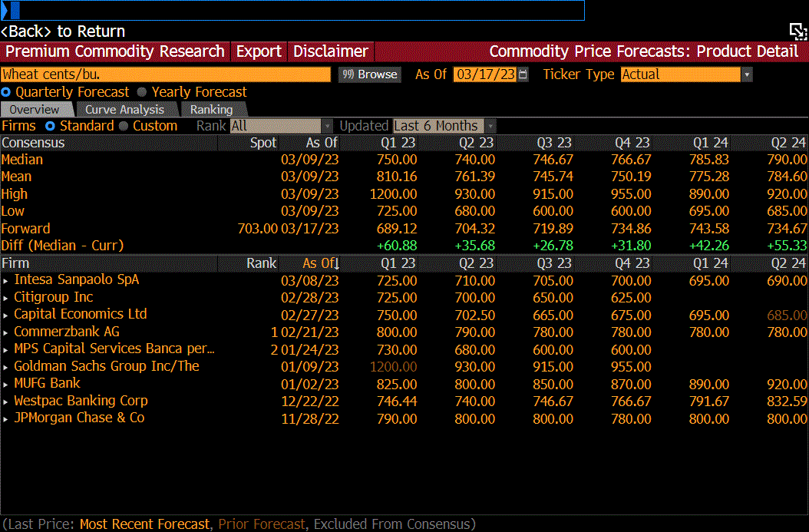Expand the Commerzbank AG row
The height and width of the screenshot is (532, 809).
pyautogui.click(x=5, y=333)
